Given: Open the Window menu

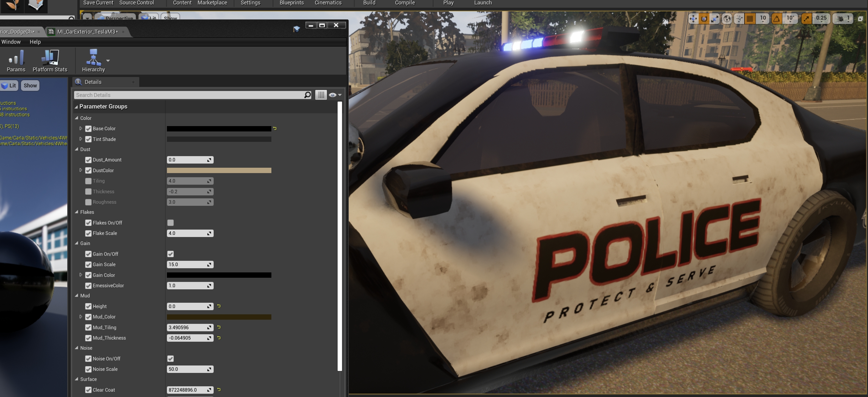Looking at the screenshot, I should (x=11, y=42).
